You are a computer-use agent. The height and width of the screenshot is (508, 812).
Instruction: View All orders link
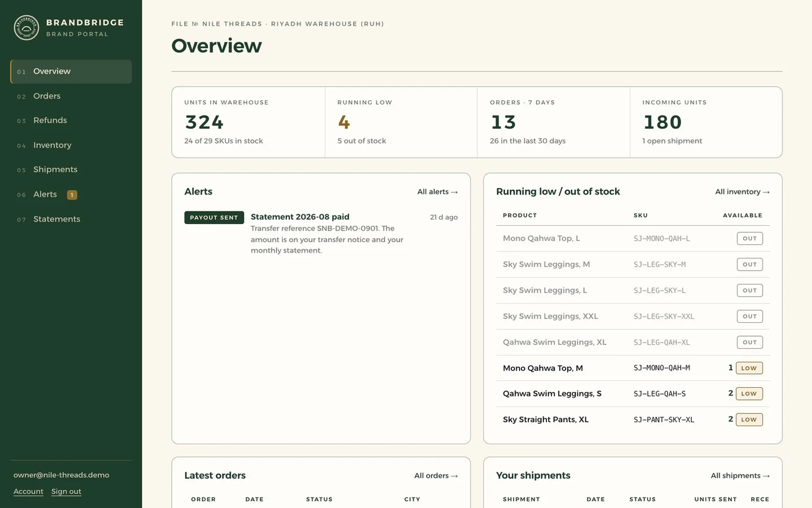click(436, 475)
